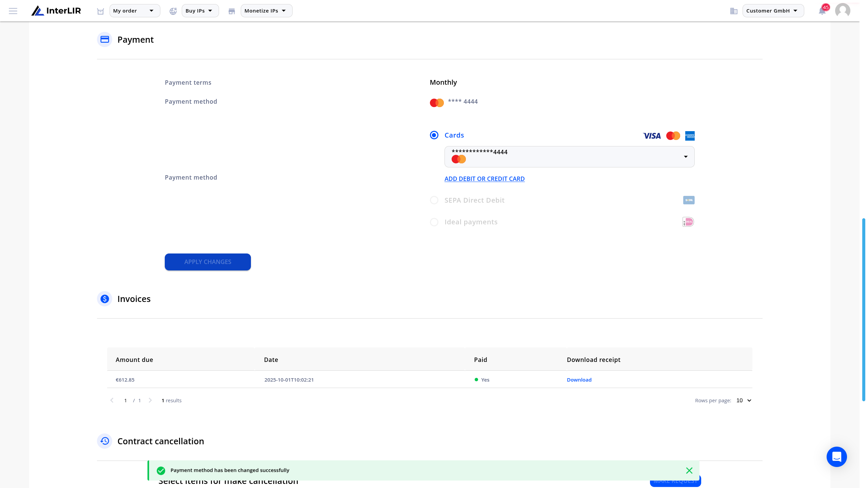Click Mastercard icon next to **** 4444

(x=437, y=103)
